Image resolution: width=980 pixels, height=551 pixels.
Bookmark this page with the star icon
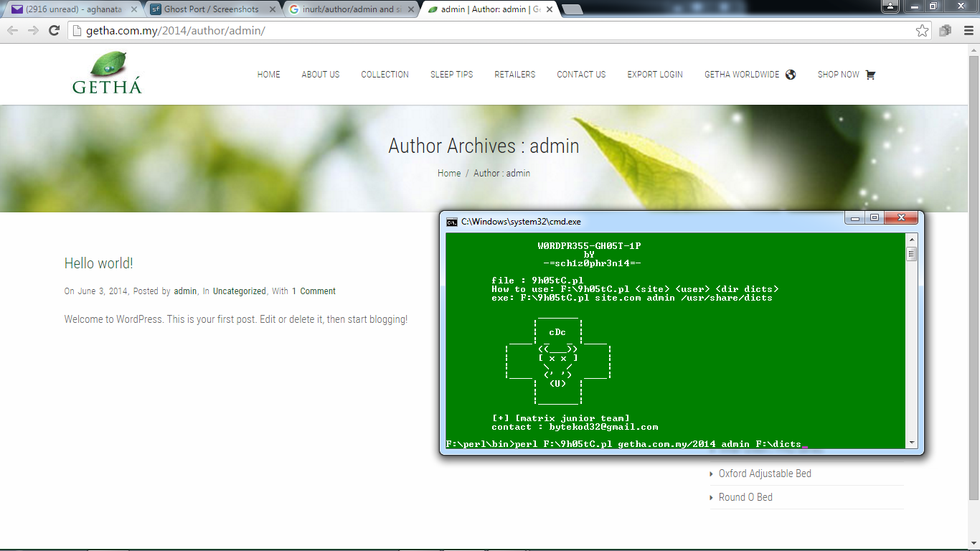point(923,31)
